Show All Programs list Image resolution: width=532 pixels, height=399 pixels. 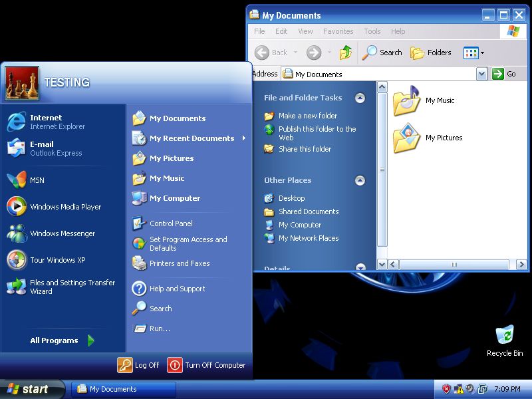pyautogui.click(x=62, y=340)
